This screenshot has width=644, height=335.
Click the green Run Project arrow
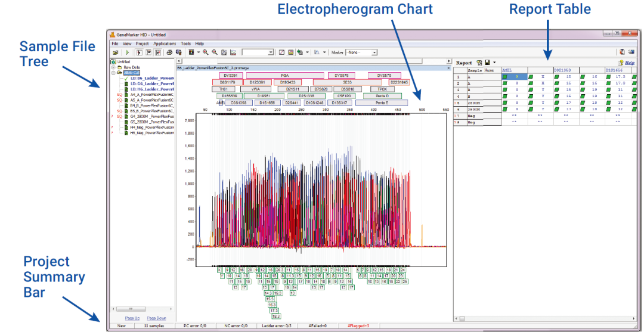[128, 52]
